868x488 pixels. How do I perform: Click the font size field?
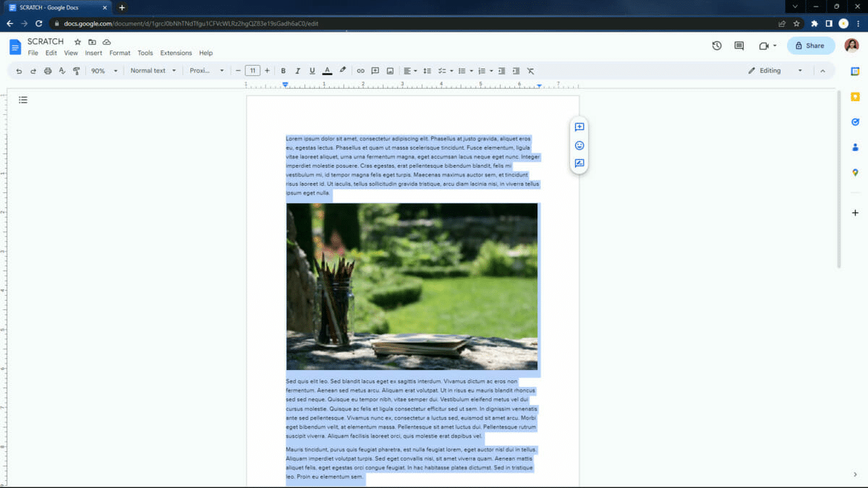[252, 71]
